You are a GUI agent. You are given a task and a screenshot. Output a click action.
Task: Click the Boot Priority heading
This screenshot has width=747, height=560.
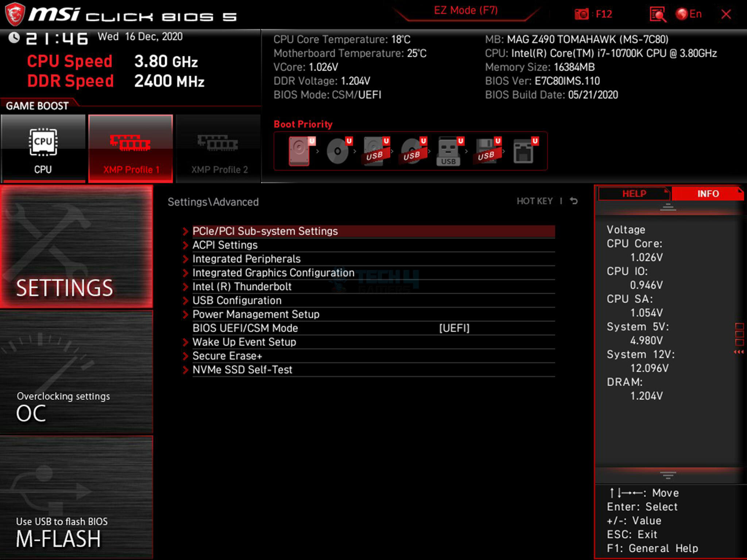[x=303, y=124]
